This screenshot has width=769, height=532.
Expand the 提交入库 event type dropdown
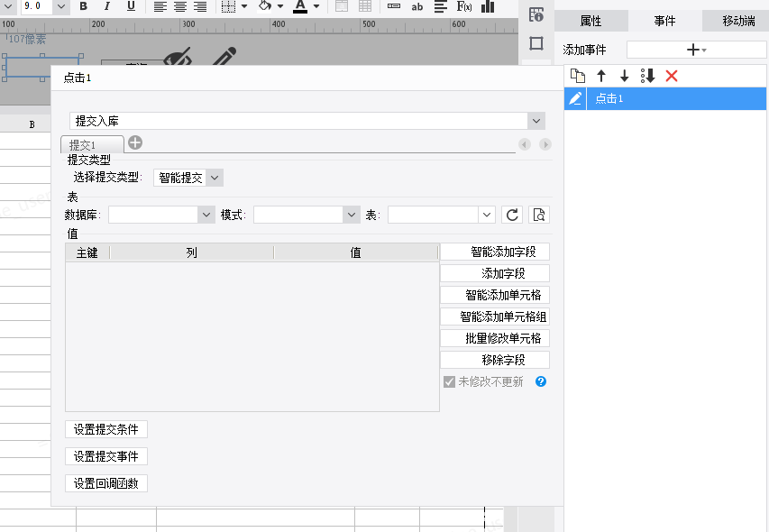[x=536, y=121]
